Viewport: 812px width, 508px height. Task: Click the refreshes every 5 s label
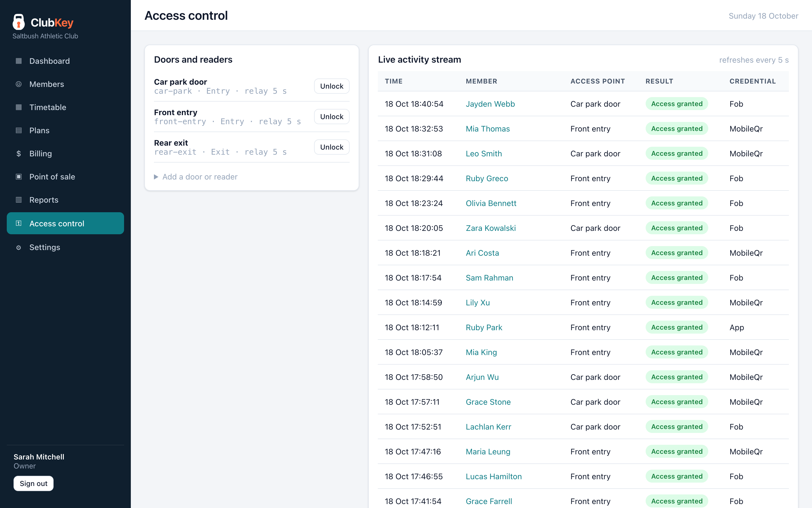[754, 60]
